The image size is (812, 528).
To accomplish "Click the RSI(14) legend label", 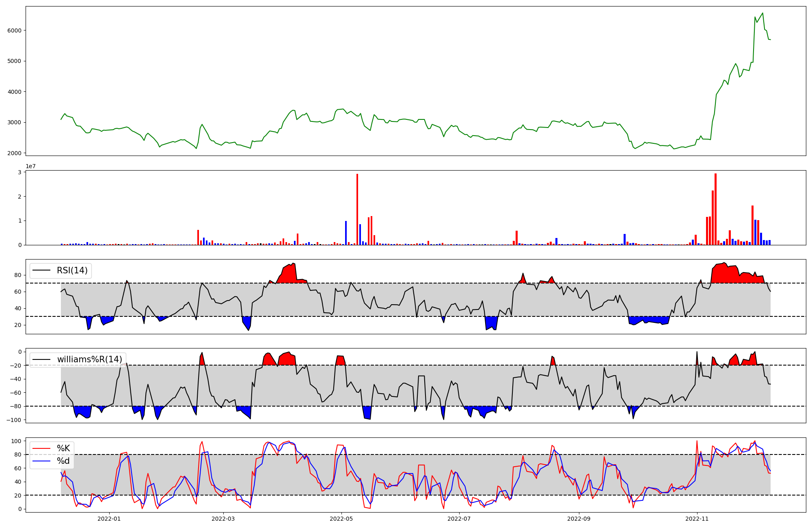I will click(x=72, y=270).
